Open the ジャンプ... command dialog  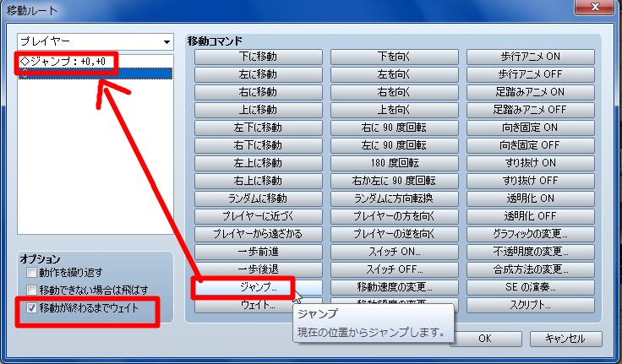coord(259,287)
